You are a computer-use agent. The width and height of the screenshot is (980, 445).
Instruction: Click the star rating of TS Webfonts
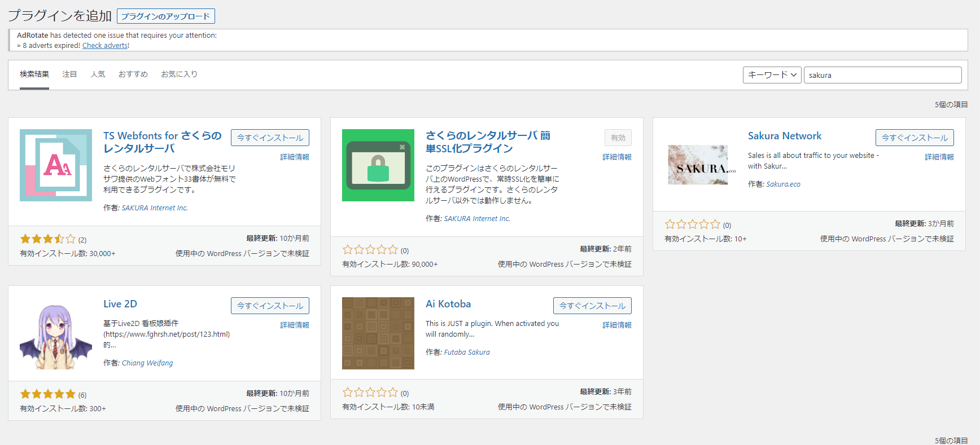[48, 239]
